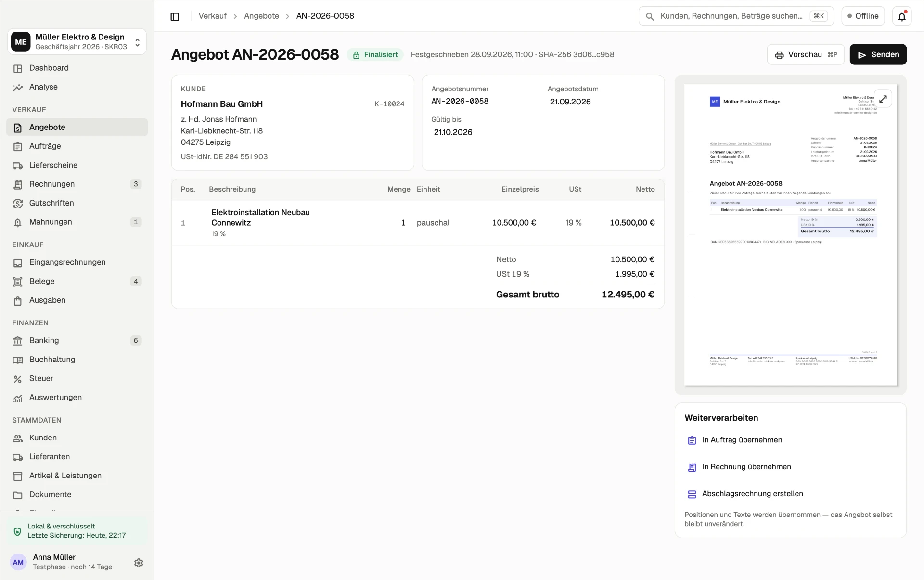Viewport: 924px width, 580px height.
Task: Open Aufträge in the sidebar
Action: coord(77,146)
